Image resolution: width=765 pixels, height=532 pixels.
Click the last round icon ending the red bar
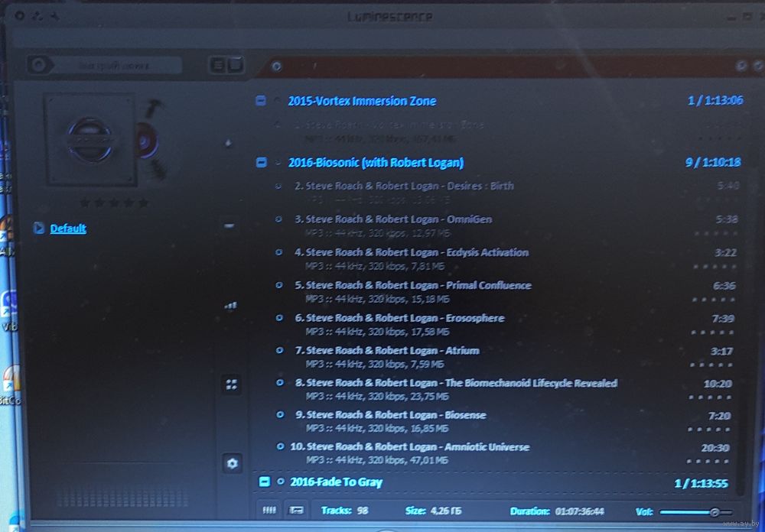[x=757, y=65]
